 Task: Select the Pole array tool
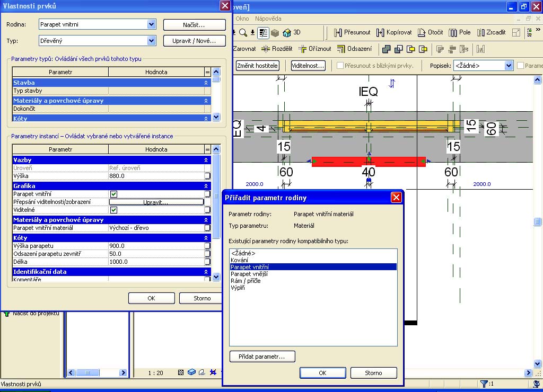point(460,32)
